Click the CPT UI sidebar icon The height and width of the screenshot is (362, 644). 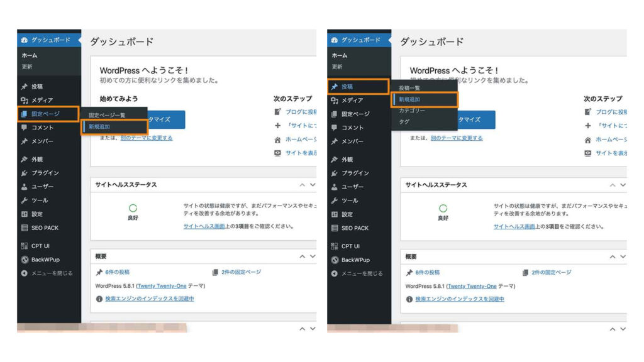click(25, 244)
